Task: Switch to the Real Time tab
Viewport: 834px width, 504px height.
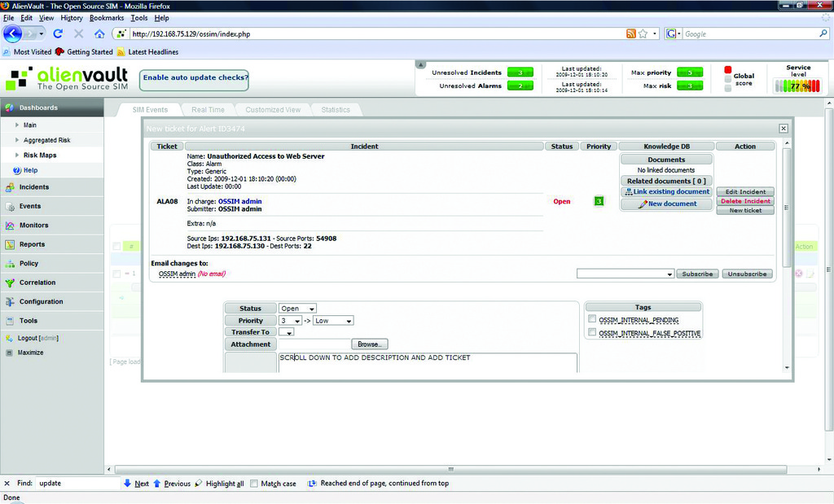Action: [x=208, y=110]
